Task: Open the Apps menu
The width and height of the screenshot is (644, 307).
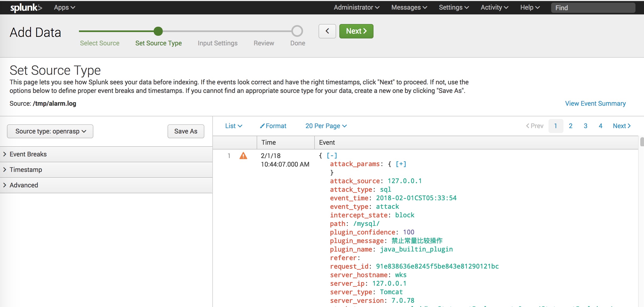Action: tap(64, 7)
